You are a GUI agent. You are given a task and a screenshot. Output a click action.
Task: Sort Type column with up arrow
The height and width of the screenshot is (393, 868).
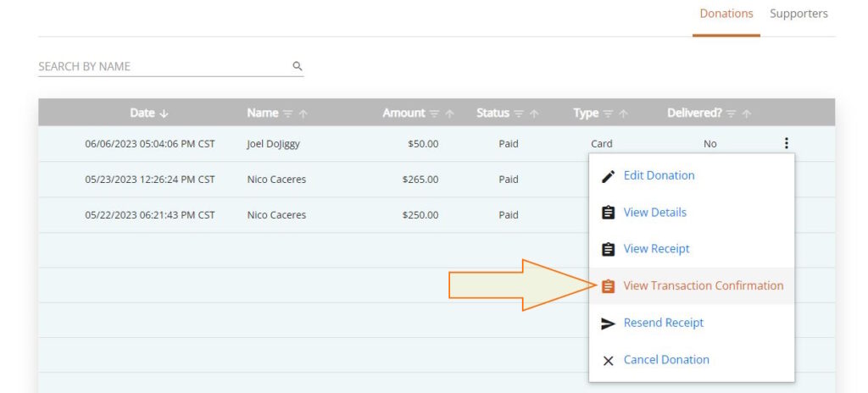(623, 113)
